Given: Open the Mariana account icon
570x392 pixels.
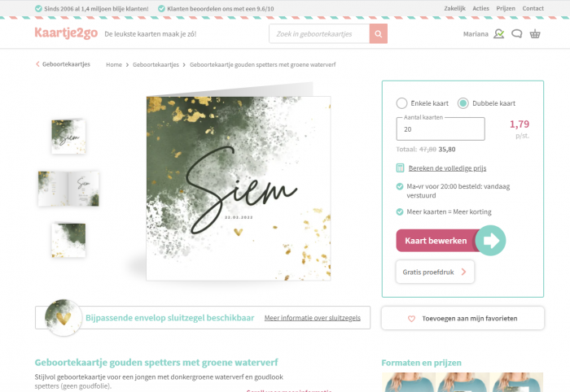Looking at the screenshot, I should click(x=498, y=34).
